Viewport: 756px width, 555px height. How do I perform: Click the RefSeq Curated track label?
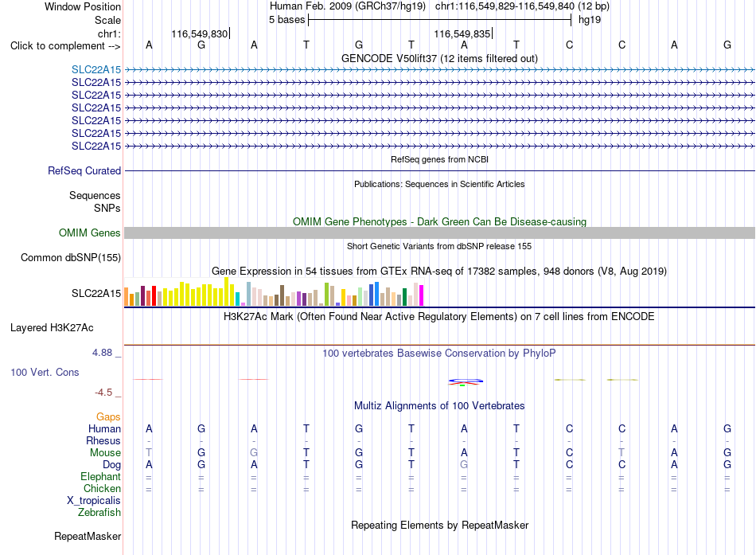click(84, 171)
